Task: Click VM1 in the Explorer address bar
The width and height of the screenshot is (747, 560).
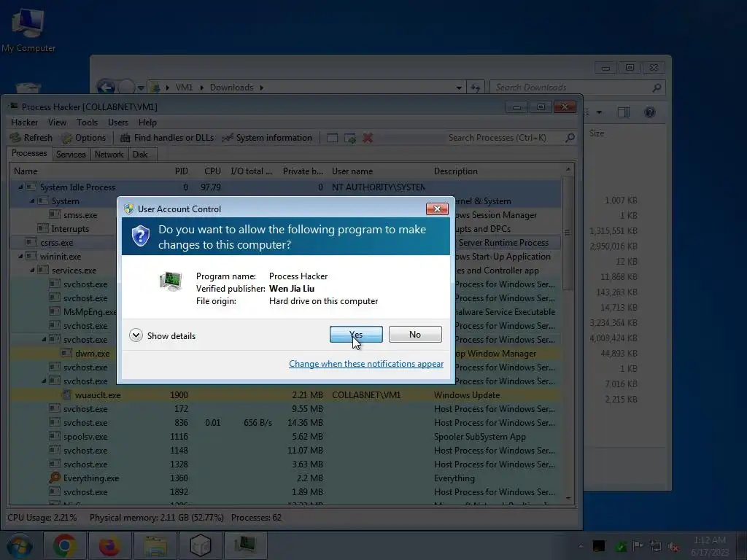Action: point(184,87)
